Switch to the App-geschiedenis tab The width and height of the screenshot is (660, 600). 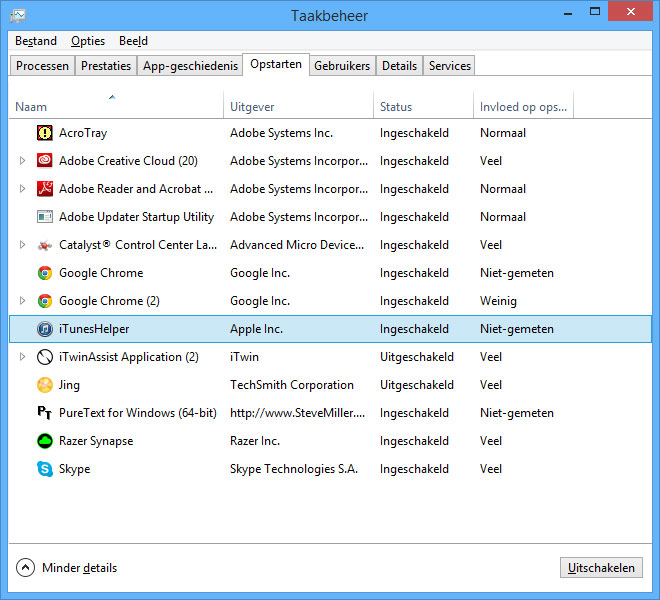[x=190, y=66]
